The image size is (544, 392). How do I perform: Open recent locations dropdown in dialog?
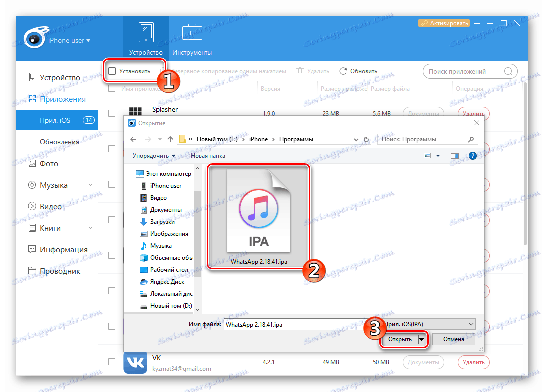point(160,139)
